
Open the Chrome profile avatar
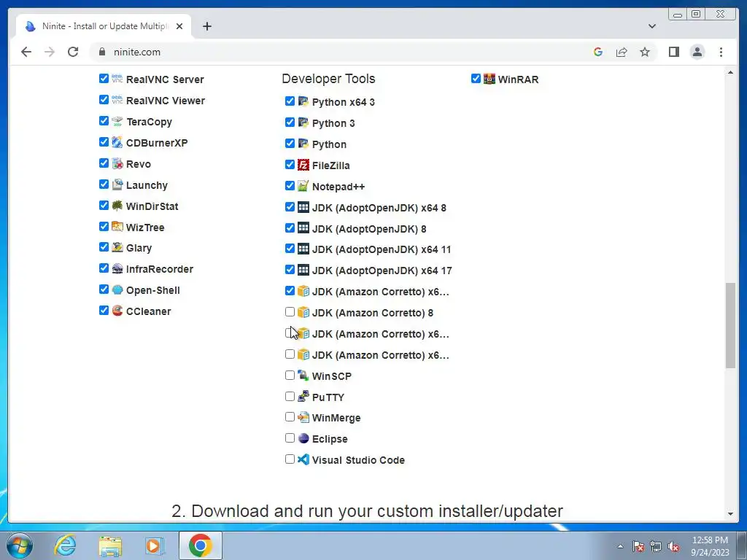pos(697,52)
